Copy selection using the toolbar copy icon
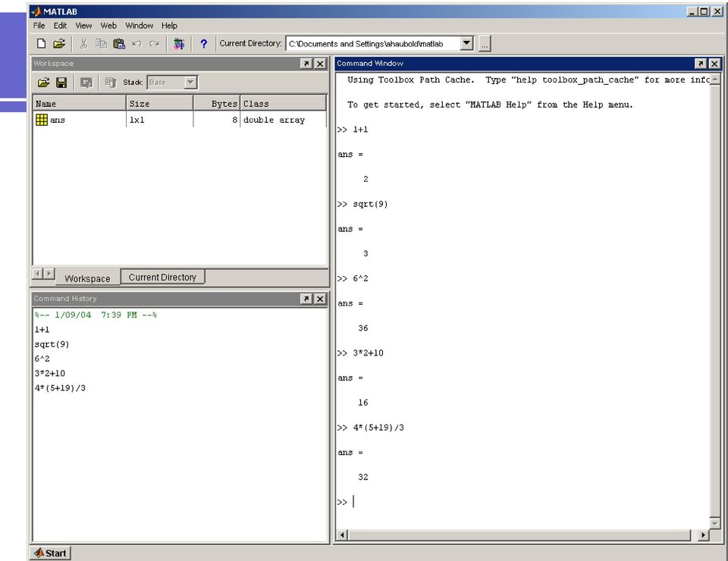The height and width of the screenshot is (561, 728). (101, 44)
